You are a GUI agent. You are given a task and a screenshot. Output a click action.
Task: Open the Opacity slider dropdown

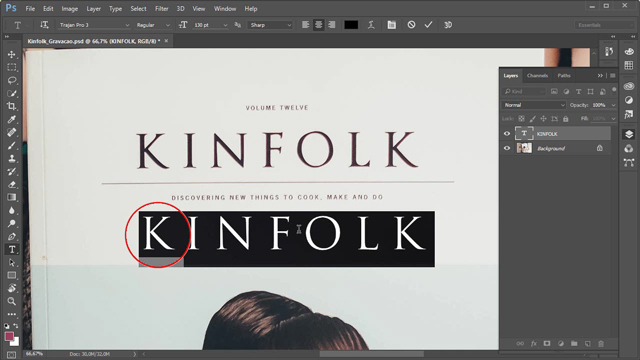point(613,105)
